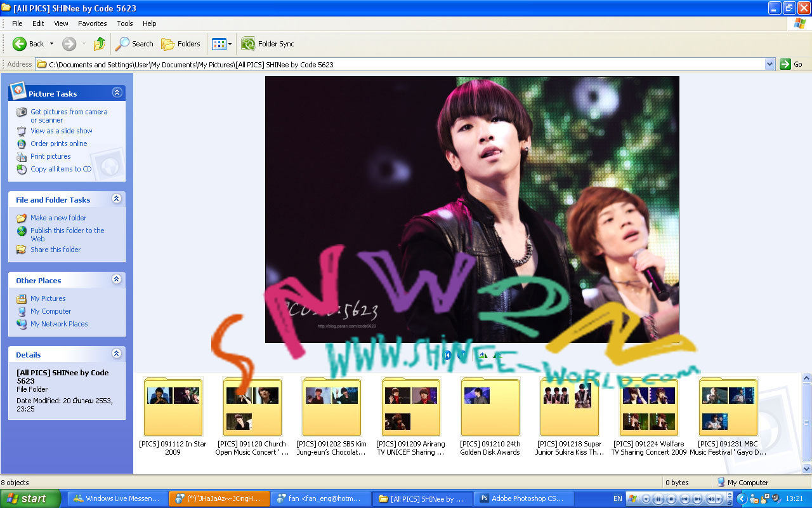This screenshot has width=812, height=508.
Task: Open the Windows Start menu
Action: tap(30, 498)
